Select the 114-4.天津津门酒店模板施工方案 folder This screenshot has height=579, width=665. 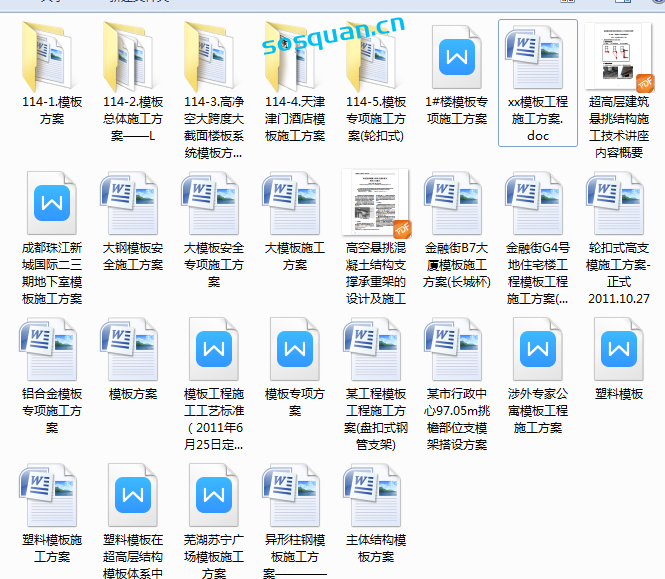[295, 56]
